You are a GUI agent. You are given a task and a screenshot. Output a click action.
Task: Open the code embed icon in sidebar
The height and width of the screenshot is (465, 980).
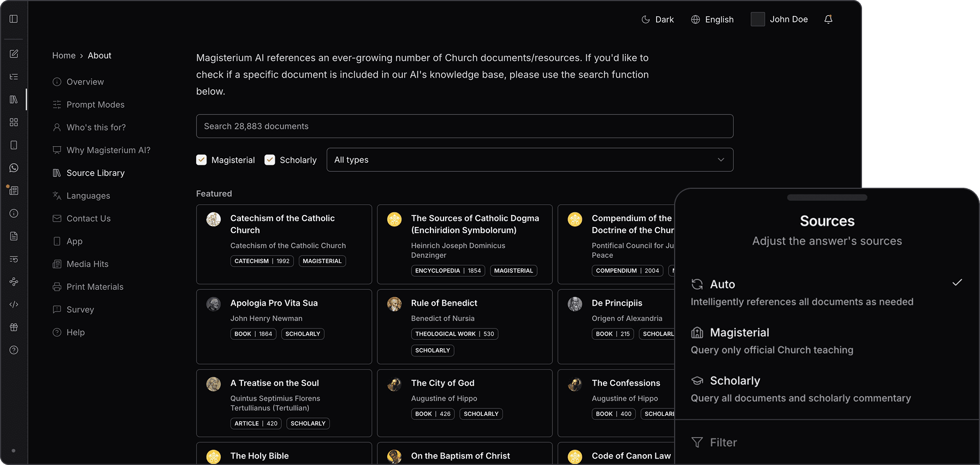(x=14, y=305)
